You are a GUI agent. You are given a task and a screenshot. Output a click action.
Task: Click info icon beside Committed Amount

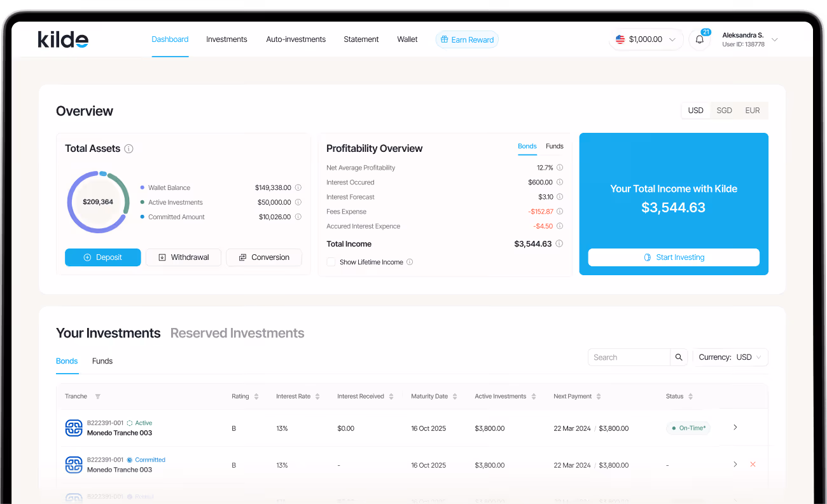pos(298,217)
